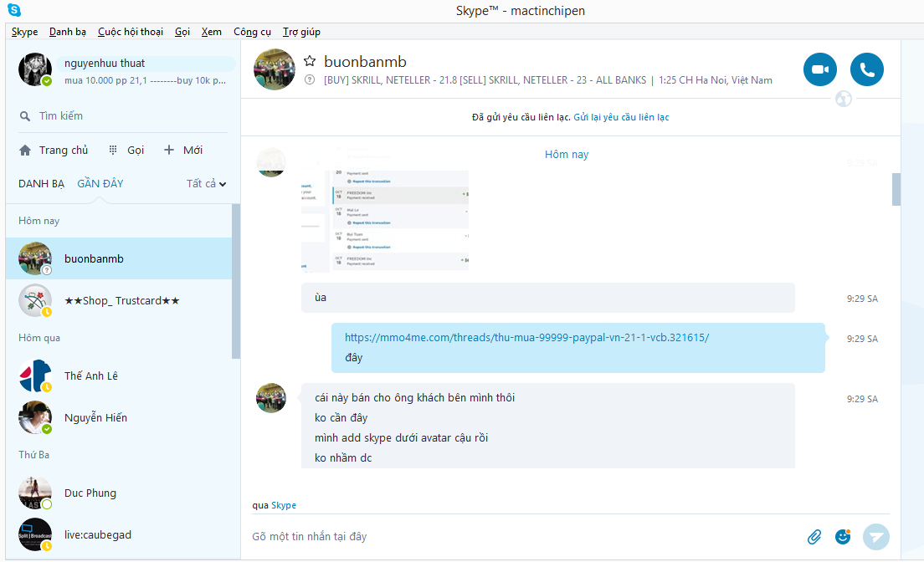The image size is (924, 562).
Task: Click the plus icon next to Mới
Action: [x=169, y=151]
